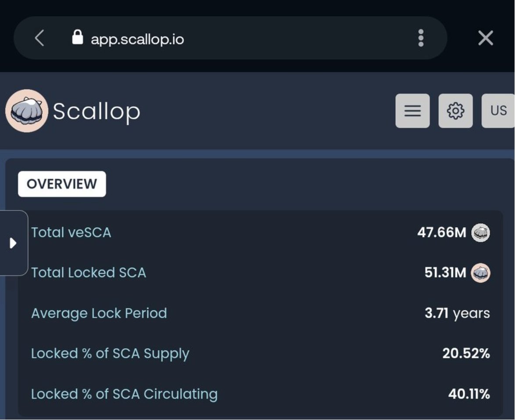
Task: Click the app.scallop.io address bar
Action: [137, 39]
